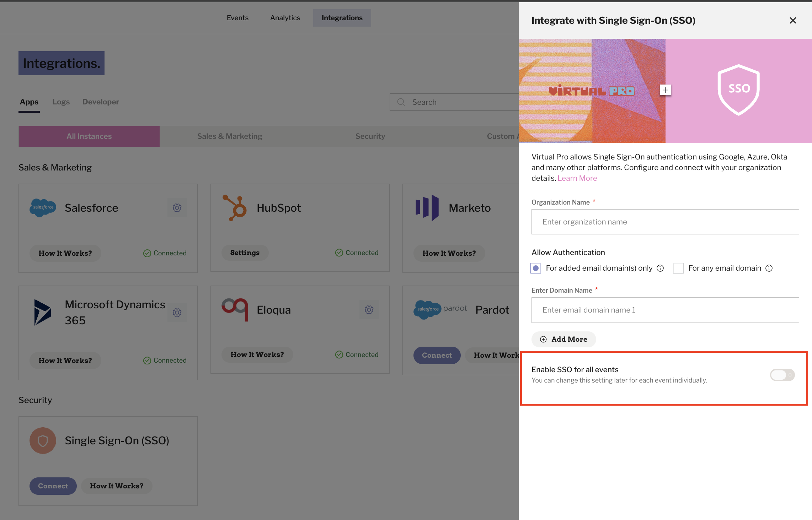The image size is (812, 520).
Task: Open the Logs tab
Action: click(61, 102)
